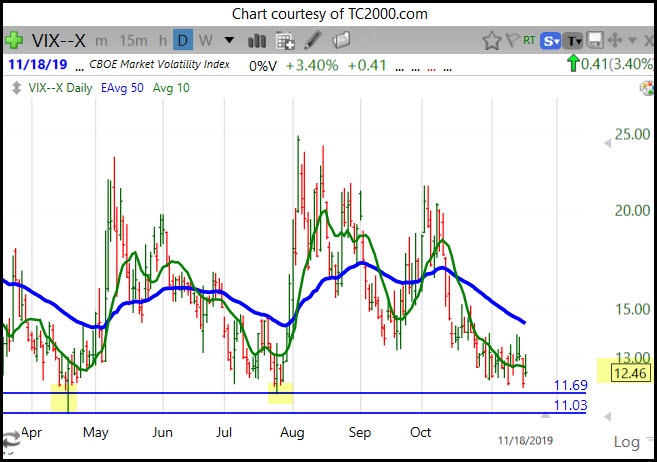Image resolution: width=657 pixels, height=462 pixels.
Task: Click the gray triangle marker near 11.03
Action: [x=607, y=416]
